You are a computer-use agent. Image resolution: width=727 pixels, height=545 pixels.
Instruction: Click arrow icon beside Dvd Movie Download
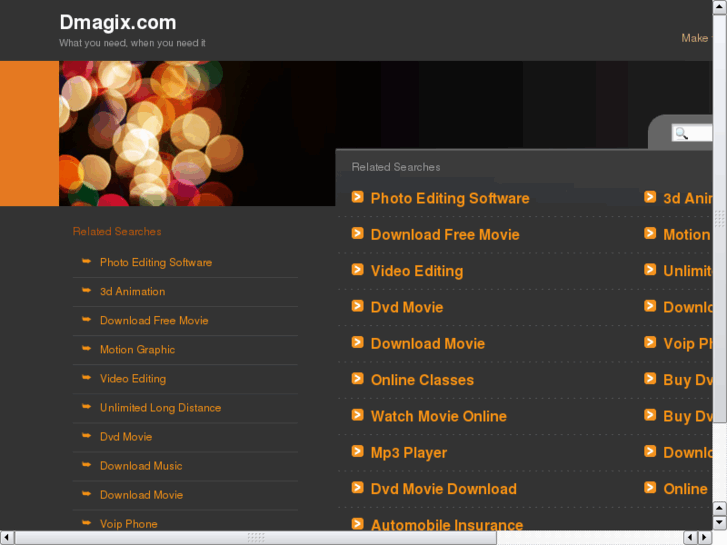(x=357, y=487)
